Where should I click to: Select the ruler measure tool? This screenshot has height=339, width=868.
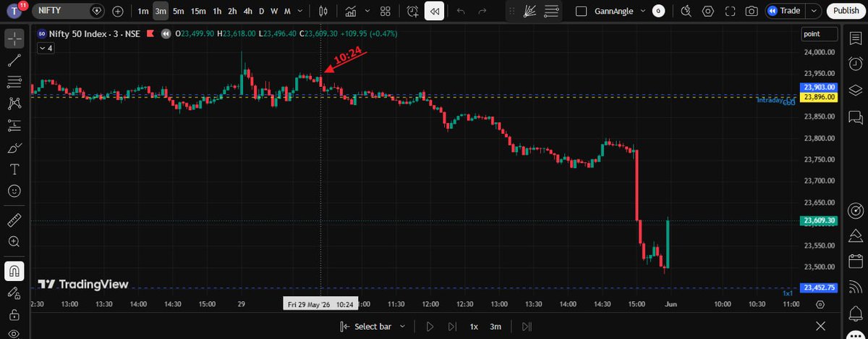coord(14,219)
